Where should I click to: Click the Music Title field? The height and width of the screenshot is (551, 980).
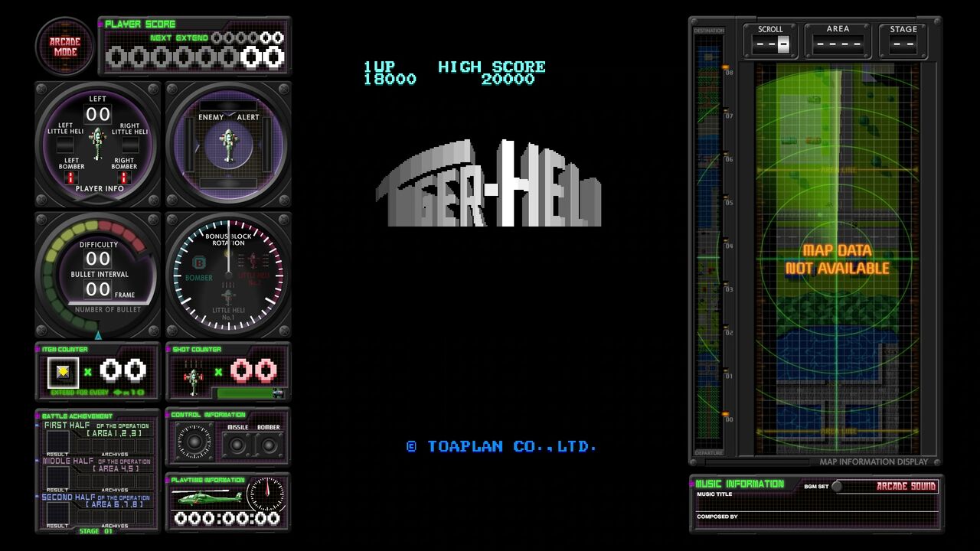(x=816, y=500)
